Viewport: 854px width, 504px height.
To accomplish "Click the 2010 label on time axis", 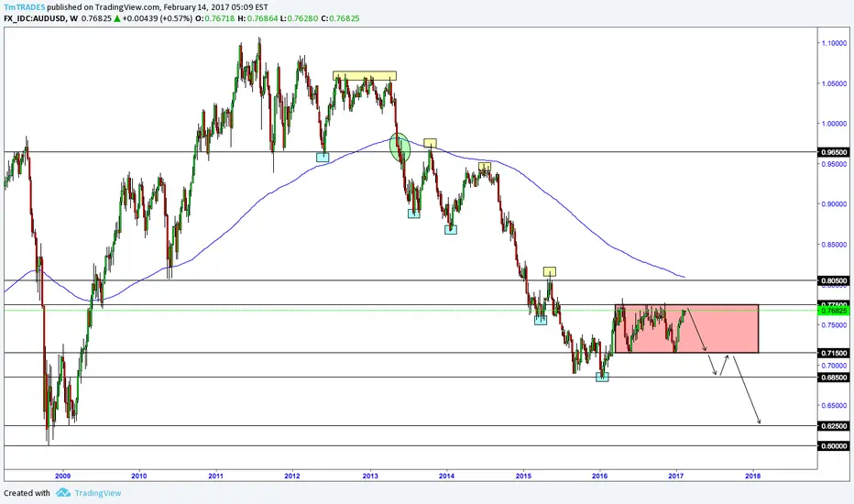I will 139,476.
